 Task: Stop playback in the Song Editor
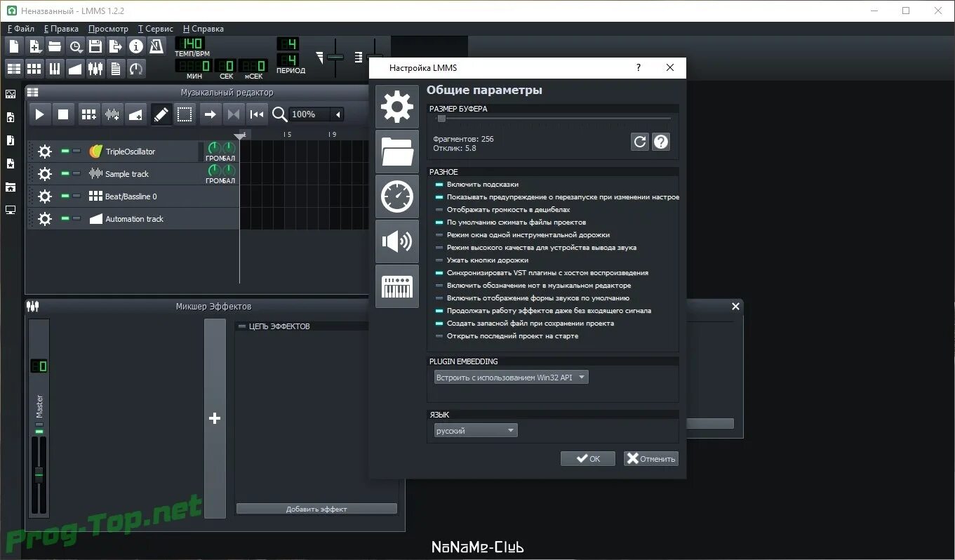click(x=63, y=114)
